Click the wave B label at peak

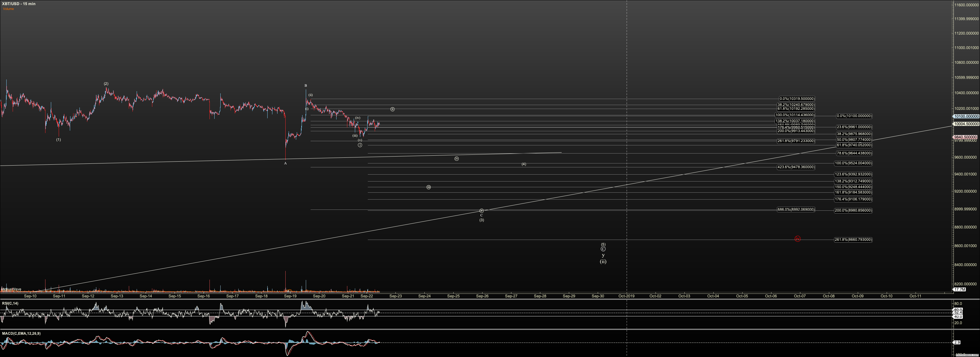point(305,85)
